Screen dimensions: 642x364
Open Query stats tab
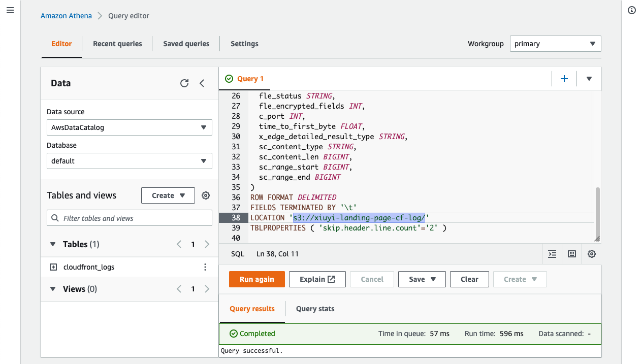(315, 309)
